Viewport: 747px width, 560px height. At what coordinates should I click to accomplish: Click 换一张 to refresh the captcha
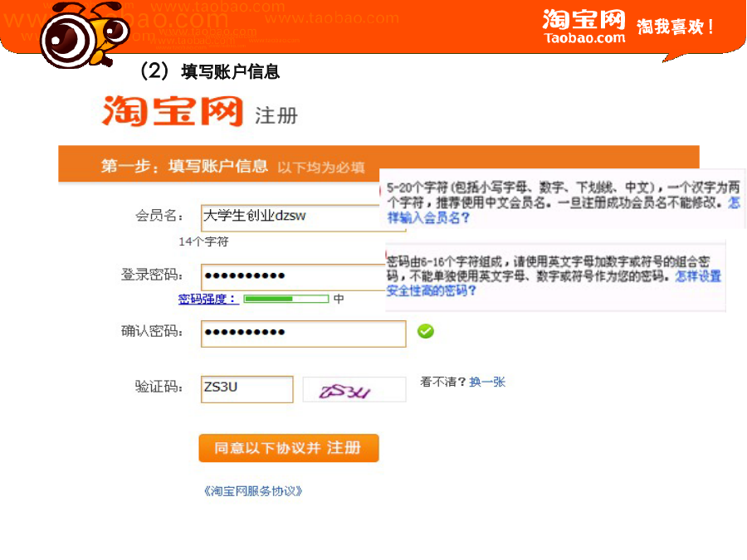point(487,382)
